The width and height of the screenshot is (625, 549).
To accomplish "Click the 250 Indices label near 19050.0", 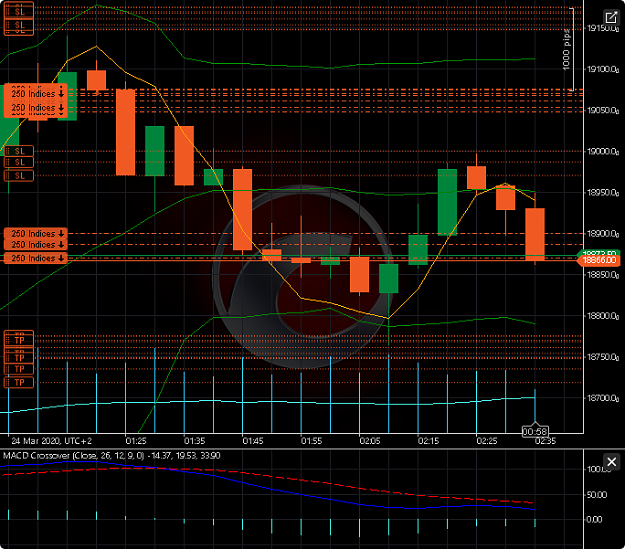I will 35,108.
